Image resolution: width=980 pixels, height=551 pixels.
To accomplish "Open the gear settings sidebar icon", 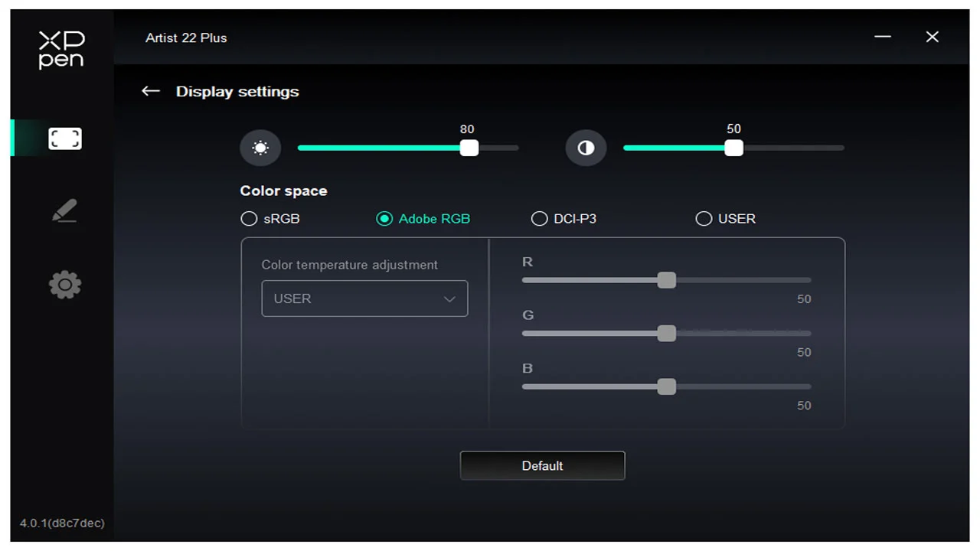I will [64, 285].
